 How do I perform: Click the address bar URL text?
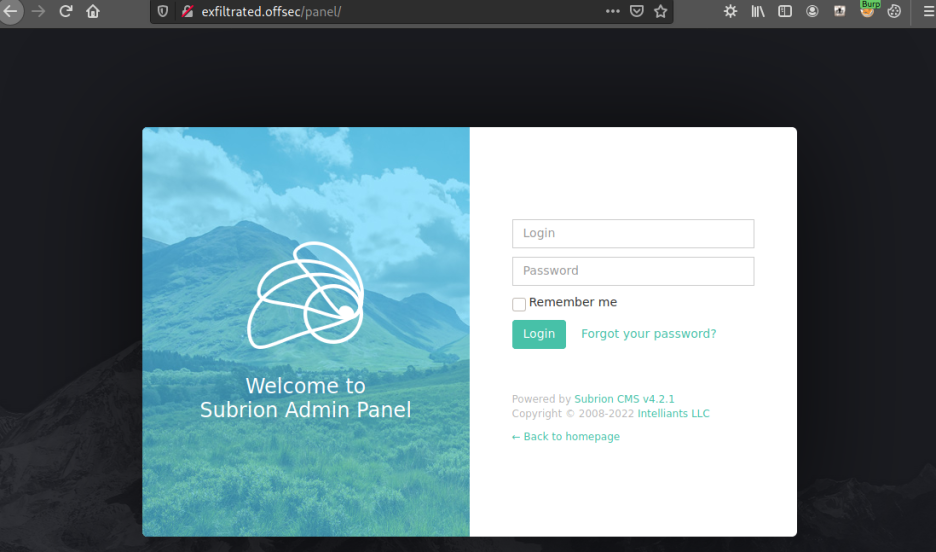(x=271, y=12)
